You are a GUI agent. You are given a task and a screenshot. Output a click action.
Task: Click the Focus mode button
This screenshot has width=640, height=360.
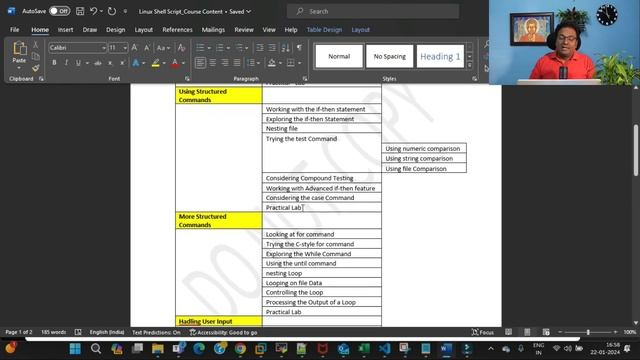pos(482,332)
